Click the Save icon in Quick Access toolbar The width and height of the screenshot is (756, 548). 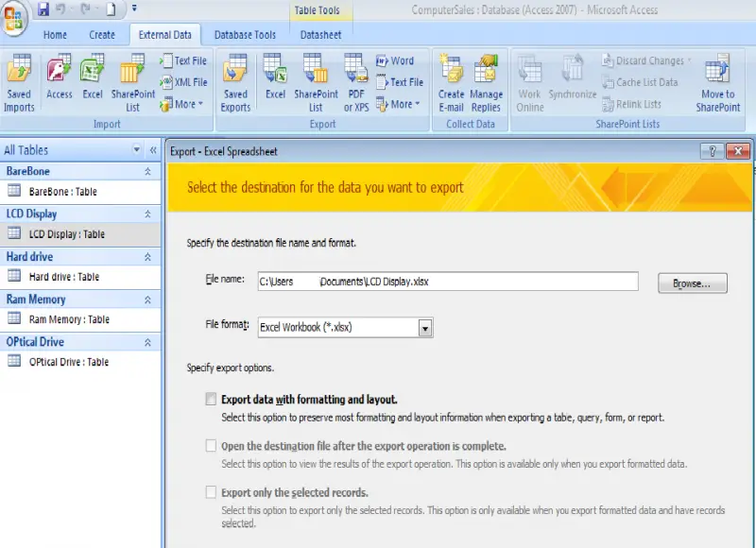43,9
